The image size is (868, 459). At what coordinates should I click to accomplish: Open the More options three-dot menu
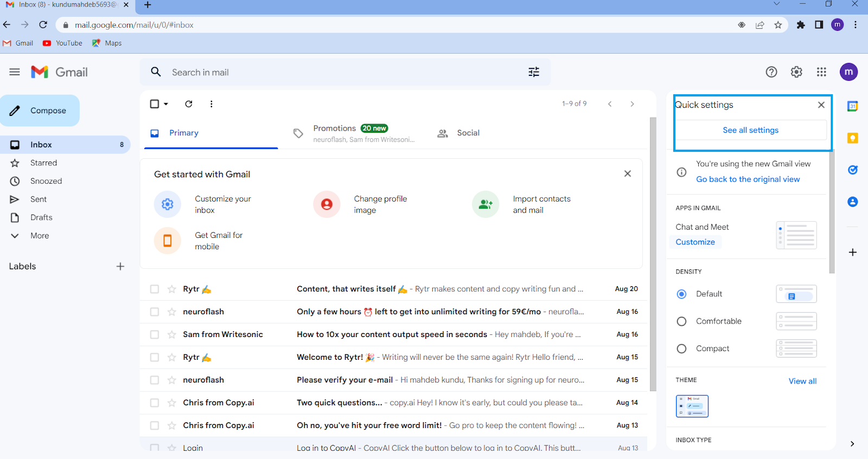click(211, 104)
